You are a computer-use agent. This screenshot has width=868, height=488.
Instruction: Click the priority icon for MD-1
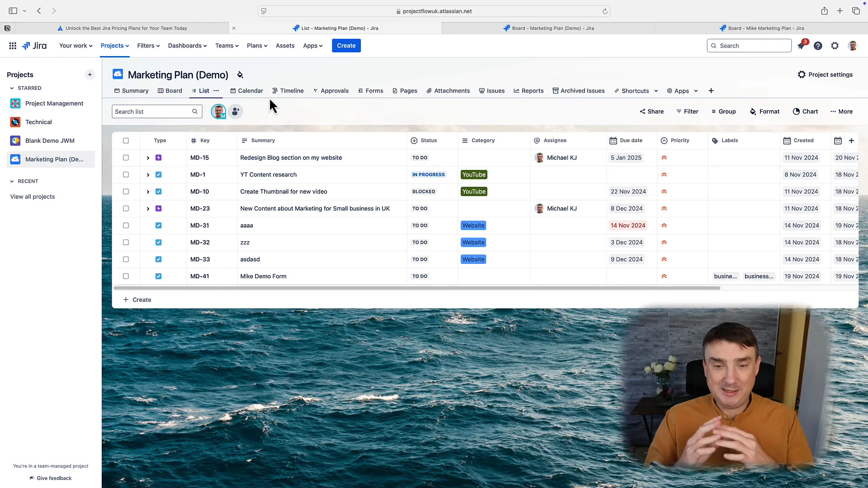664,174
